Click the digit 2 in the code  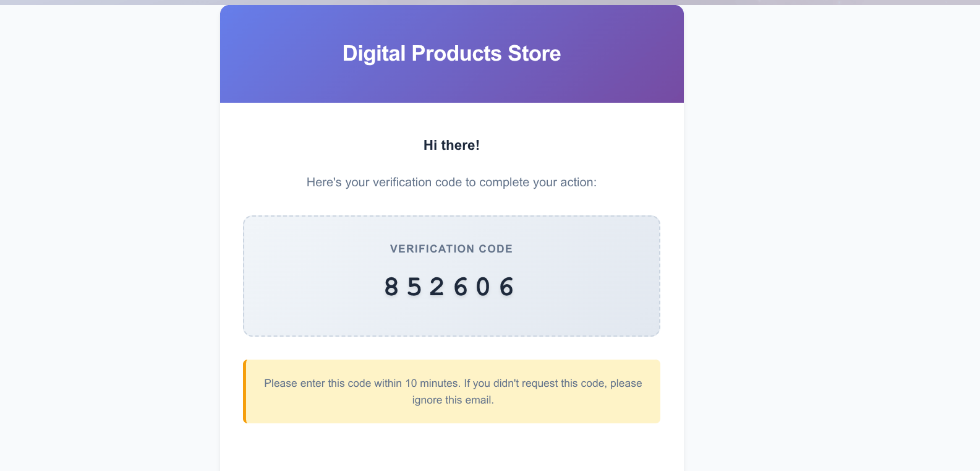click(x=437, y=287)
